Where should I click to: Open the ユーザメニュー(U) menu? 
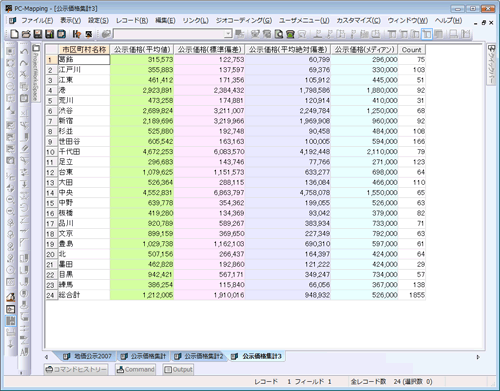304,21
